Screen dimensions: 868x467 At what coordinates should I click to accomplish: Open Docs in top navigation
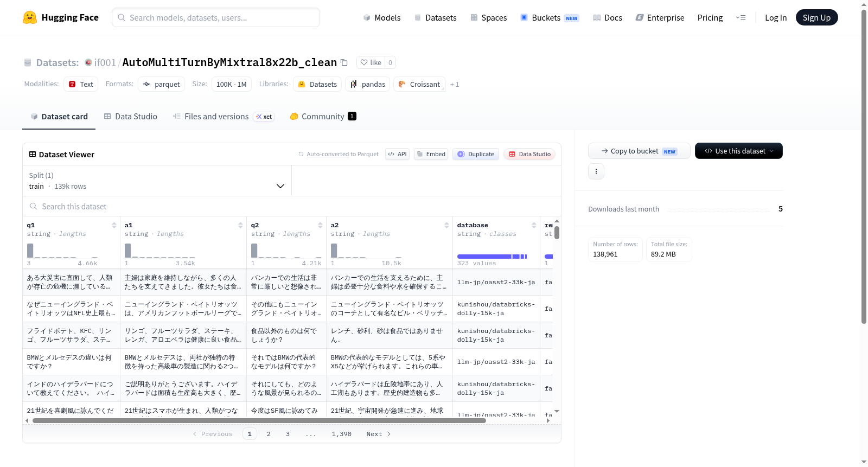pos(608,17)
